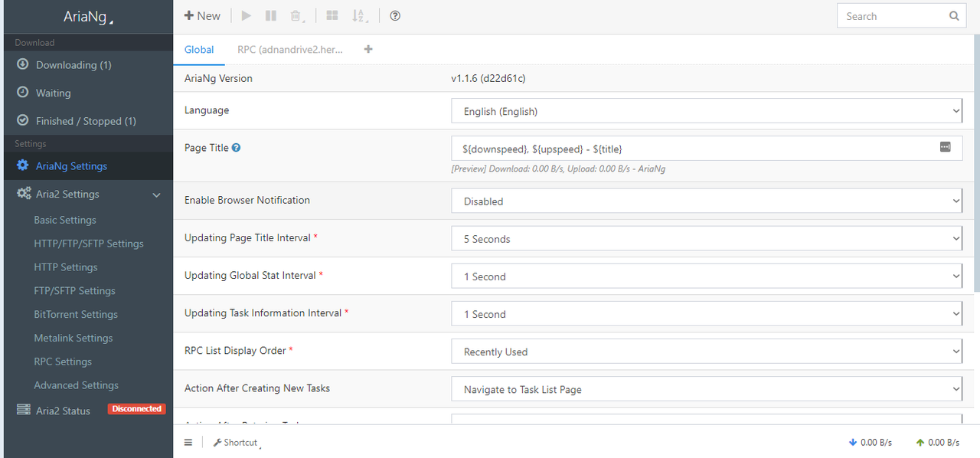
Task: Open the Language dropdown
Action: (x=706, y=111)
